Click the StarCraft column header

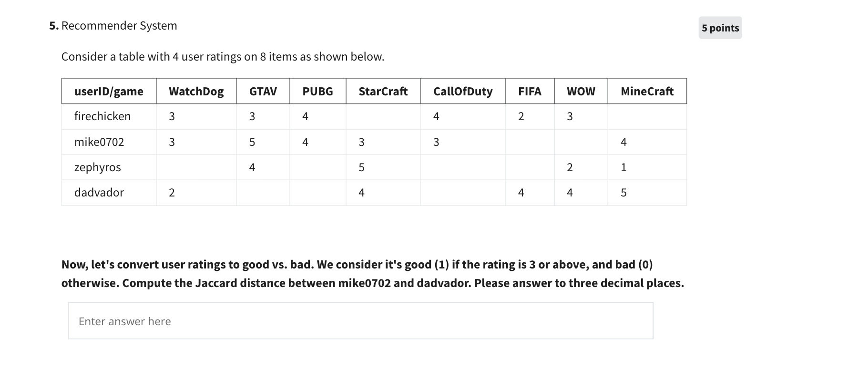pyautogui.click(x=383, y=91)
